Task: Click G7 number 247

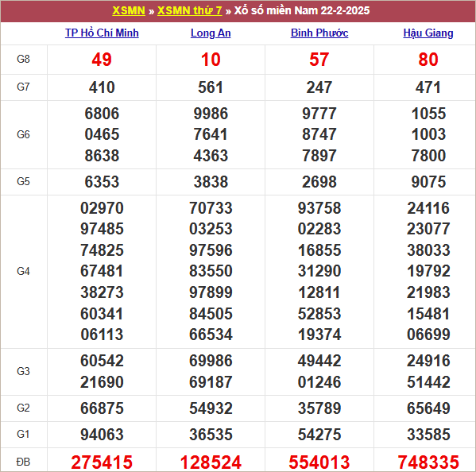Action: [319, 87]
